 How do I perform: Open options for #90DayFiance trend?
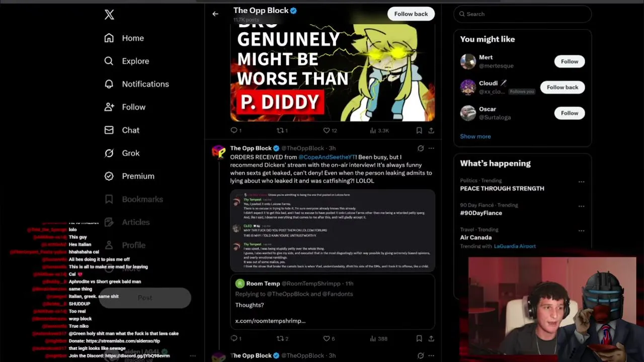[581, 206]
